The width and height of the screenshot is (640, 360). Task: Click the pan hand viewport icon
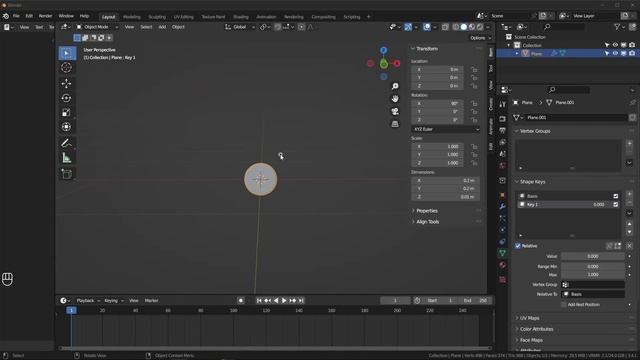(395, 99)
